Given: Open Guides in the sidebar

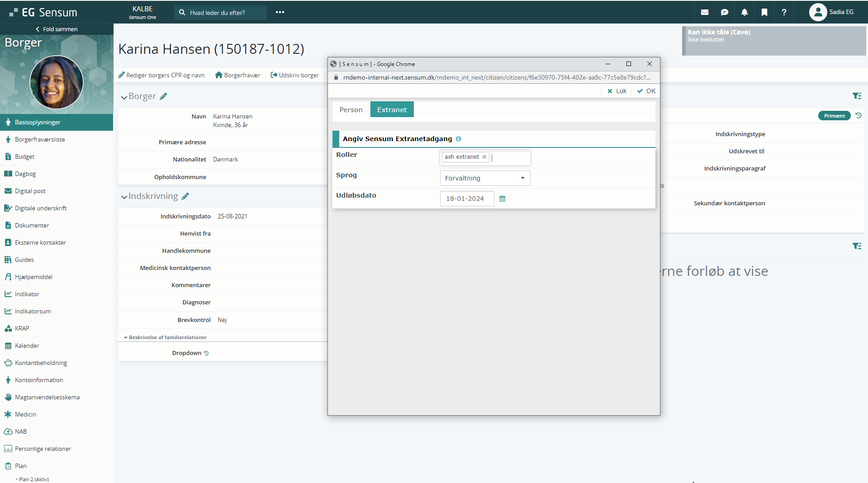Looking at the screenshot, I should click(57, 260).
